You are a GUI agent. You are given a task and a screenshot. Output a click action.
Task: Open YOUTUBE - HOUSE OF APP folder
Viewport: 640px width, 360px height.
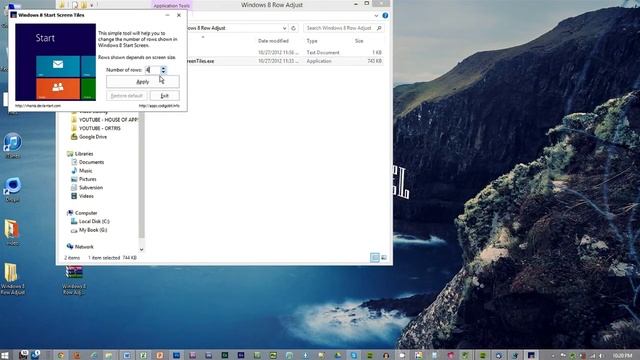tap(108, 120)
